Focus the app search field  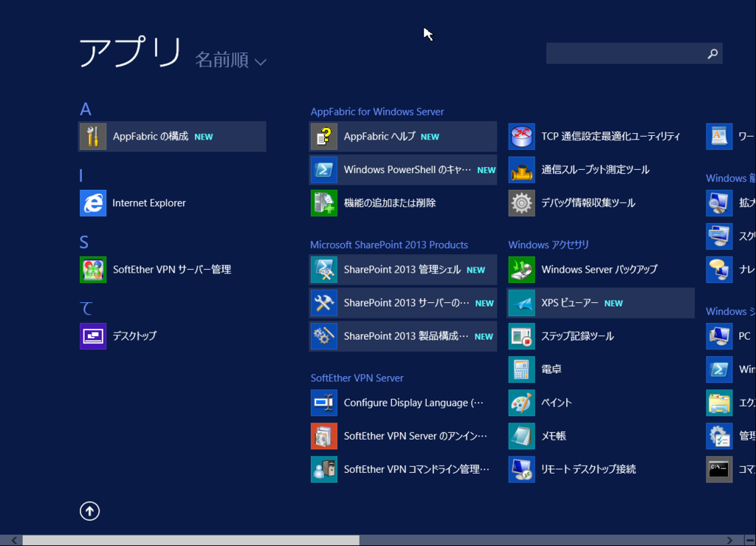[x=634, y=53]
